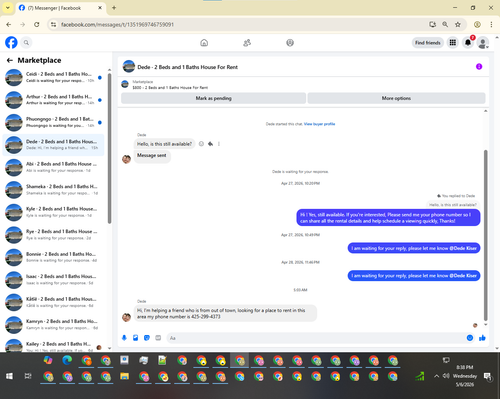The image size is (500, 399).
Task: Click Dede's phone number message bubble
Action: [x=225, y=313]
